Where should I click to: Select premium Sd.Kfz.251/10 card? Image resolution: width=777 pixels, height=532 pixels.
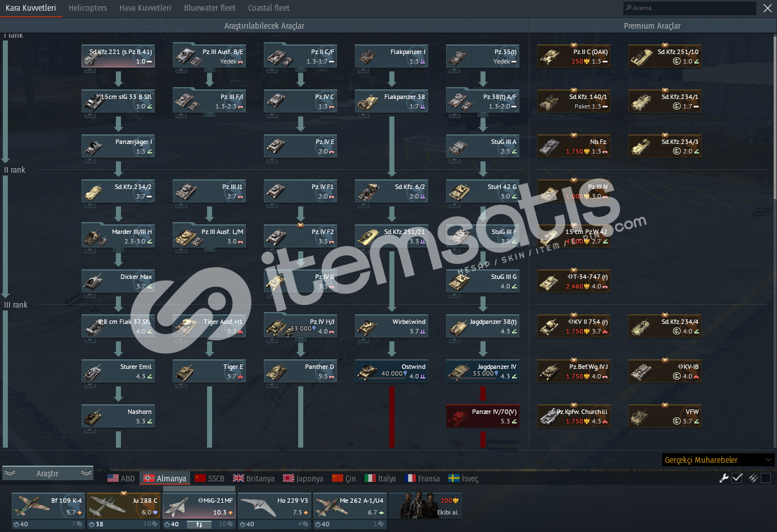point(665,56)
